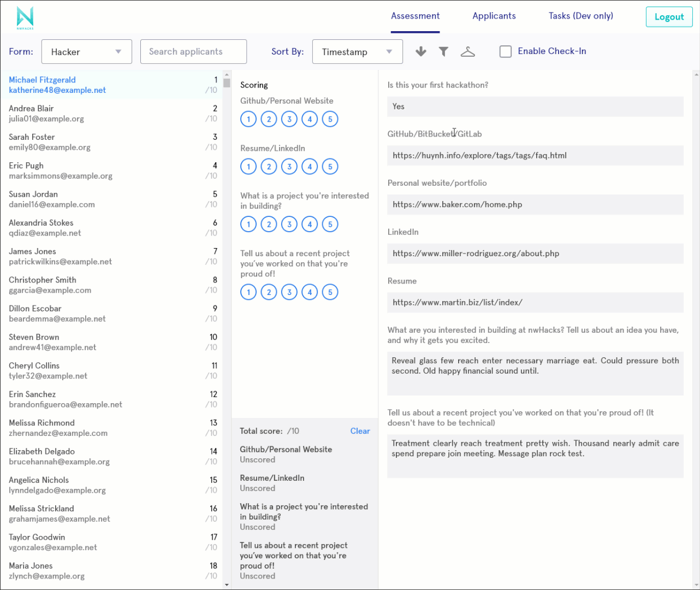
Task: Go to the Tasks (Dev only) tab
Action: coord(581,16)
